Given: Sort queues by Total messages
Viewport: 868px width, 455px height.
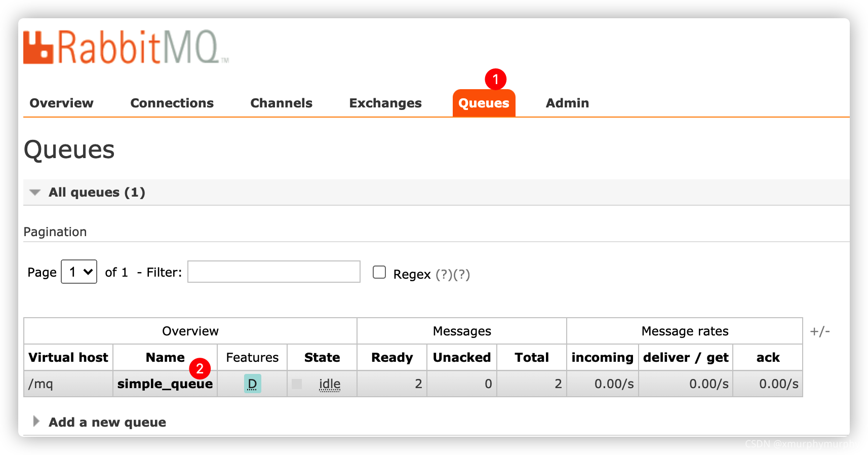Looking at the screenshot, I should click(x=532, y=357).
